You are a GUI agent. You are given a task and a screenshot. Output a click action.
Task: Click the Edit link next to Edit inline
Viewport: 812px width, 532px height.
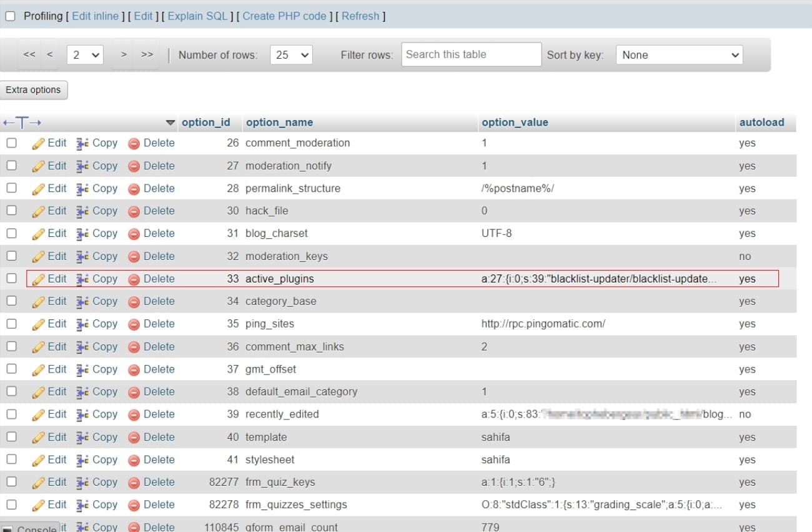point(143,16)
